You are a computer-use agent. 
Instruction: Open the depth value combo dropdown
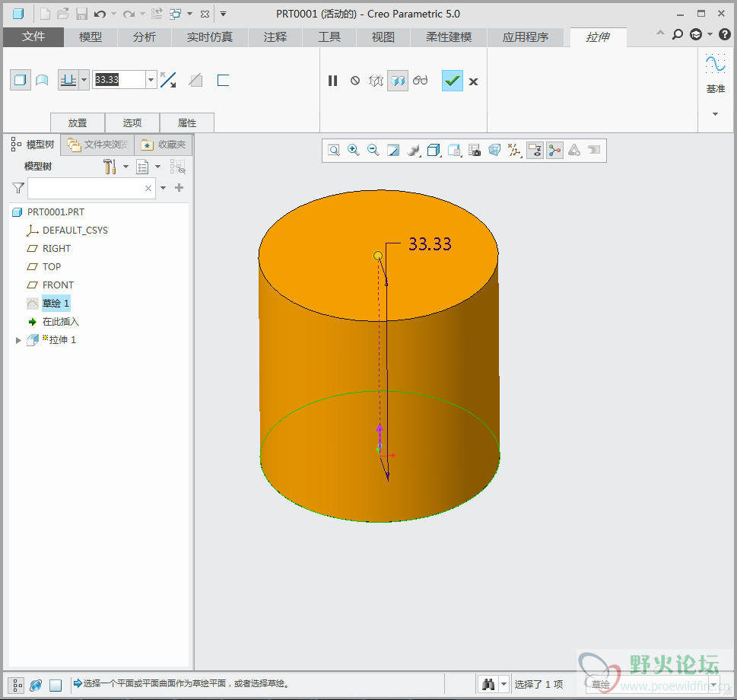151,80
